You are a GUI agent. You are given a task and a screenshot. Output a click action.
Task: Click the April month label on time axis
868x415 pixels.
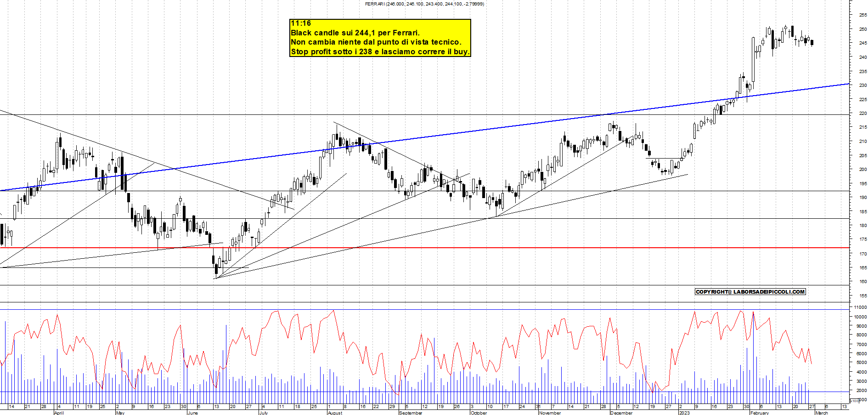[x=59, y=413]
